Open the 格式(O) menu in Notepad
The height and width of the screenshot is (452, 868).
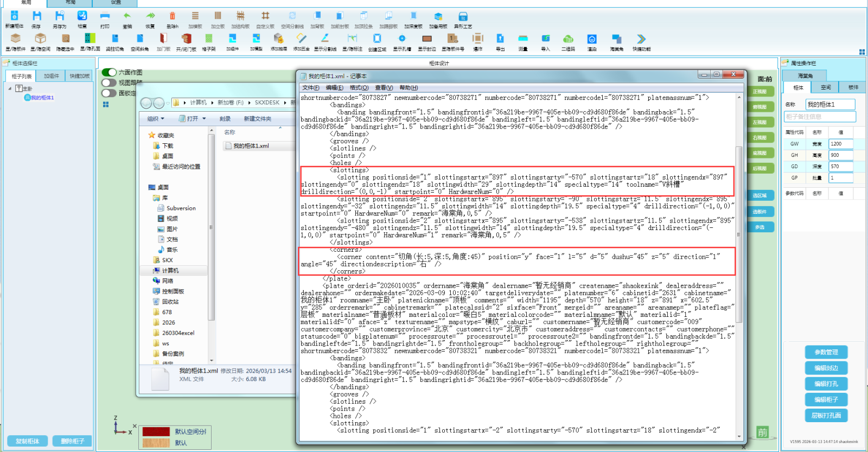coord(359,87)
